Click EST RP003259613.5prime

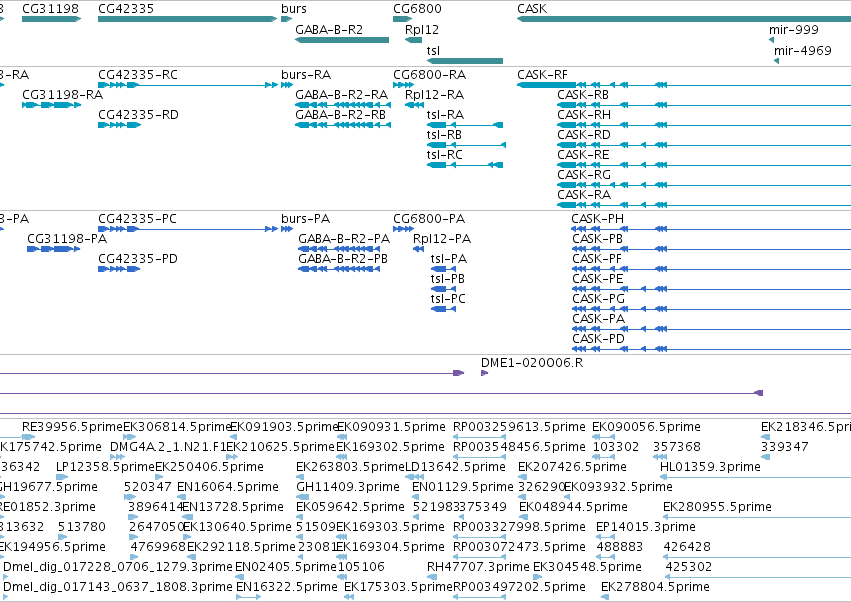pyautogui.click(x=480, y=437)
